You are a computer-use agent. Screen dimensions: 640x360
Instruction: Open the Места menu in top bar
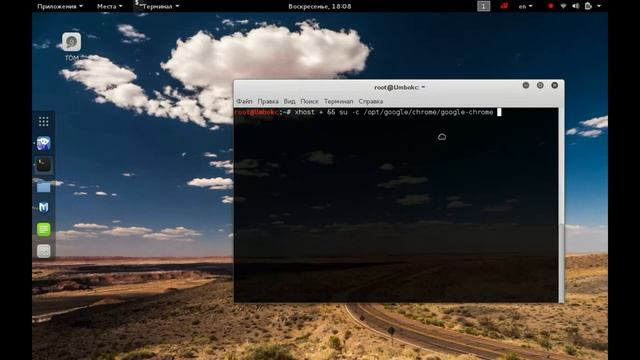click(x=109, y=6)
